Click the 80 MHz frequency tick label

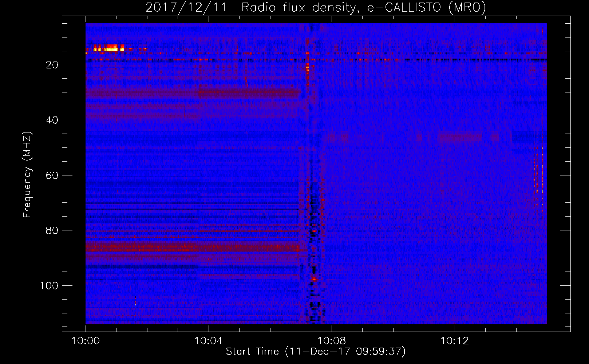tap(52, 230)
